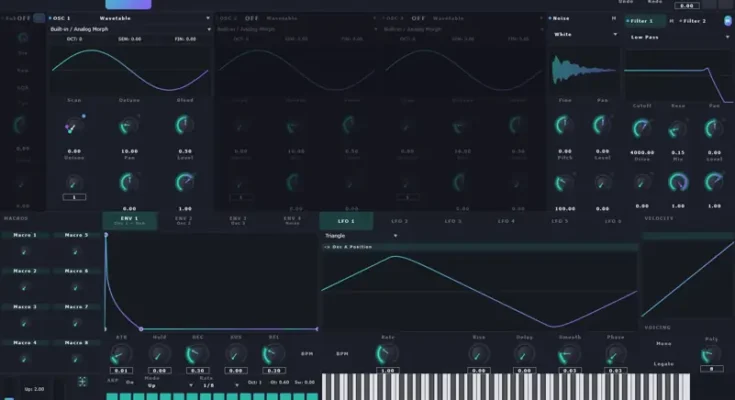This screenshot has width=735, height=400.
Task: Toggle BPM sync for the envelope
Action: pyautogui.click(x=307, y=354)
